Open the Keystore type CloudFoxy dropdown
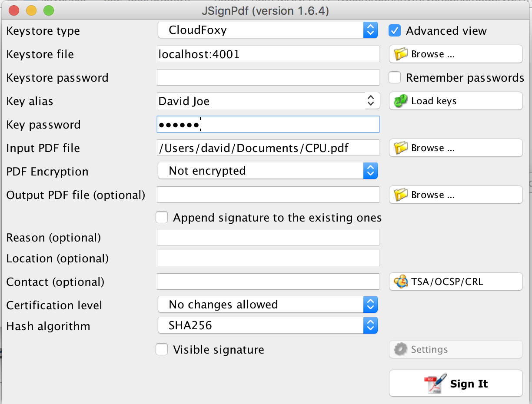This screenshot has height=404, width=532. tap(267, 30)
